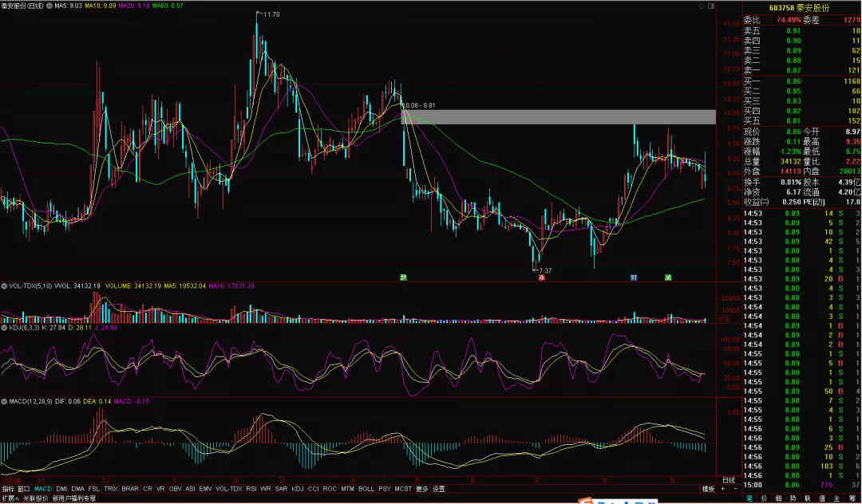Image resolution: width=862 pixels, height=504 pixels.
Task: Select the 势 tab in the right panel
Action: tap(793, 498)
